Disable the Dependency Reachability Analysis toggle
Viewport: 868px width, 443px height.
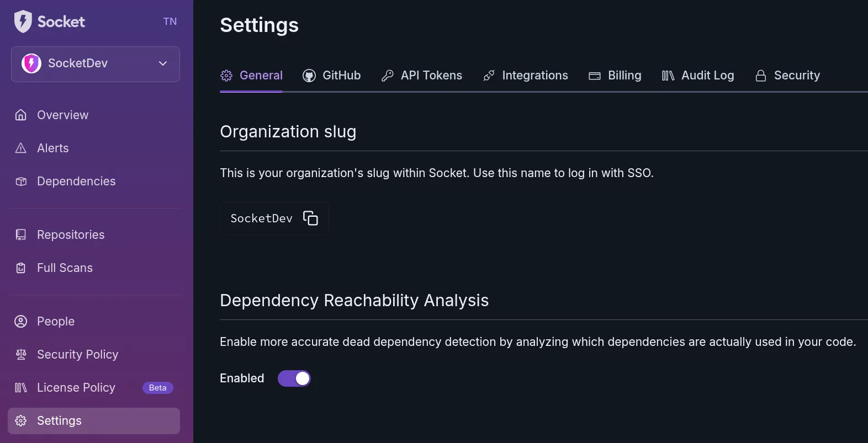tap(294, 378)
